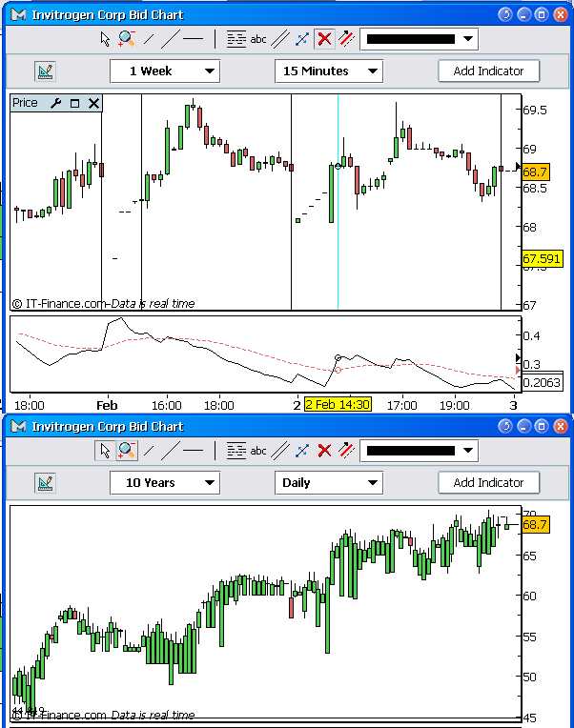The height and width of the screenshot is (728, 574).
Task: Select the abc text tool, bottom chart
Action: click(x=258, y=451)
